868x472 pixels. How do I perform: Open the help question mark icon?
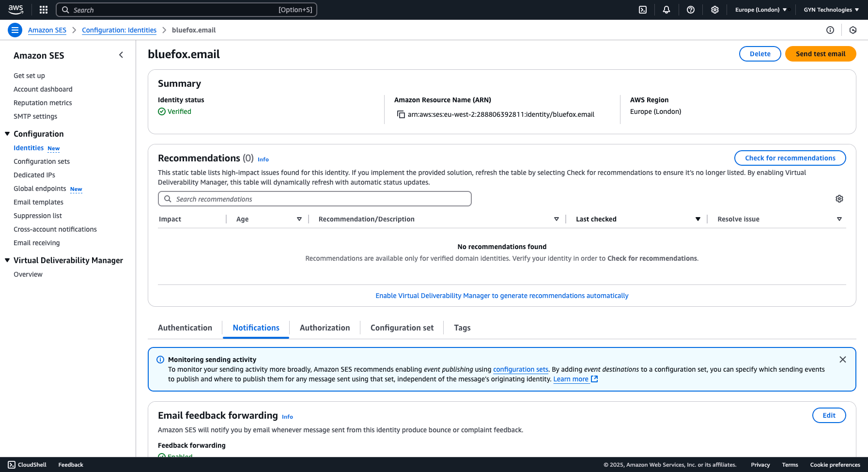(x=691, y=10)
